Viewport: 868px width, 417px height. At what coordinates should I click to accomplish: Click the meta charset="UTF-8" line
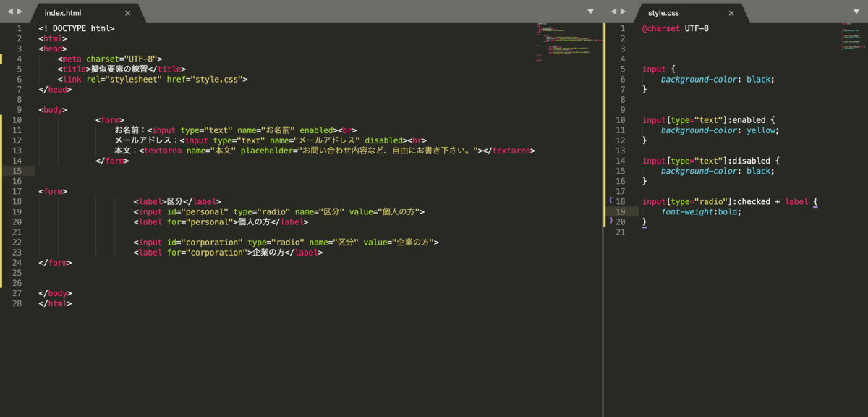(x=110, y=59)
